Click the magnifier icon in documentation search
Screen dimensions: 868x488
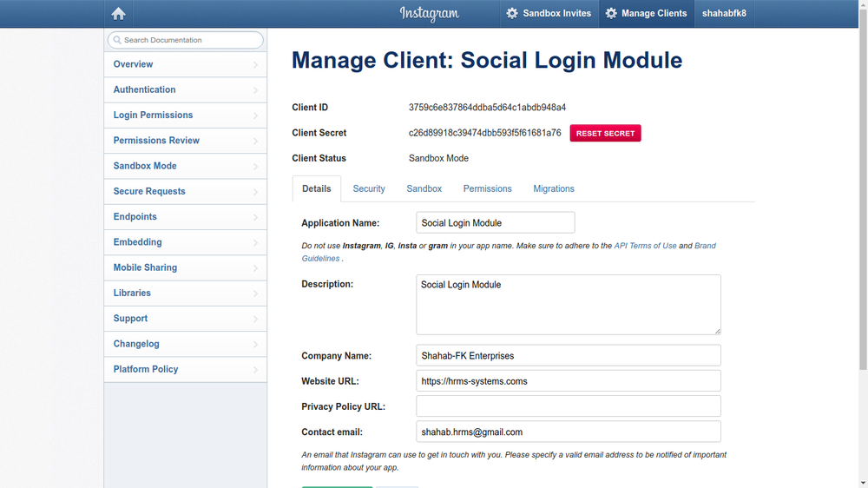coord(117,40)
